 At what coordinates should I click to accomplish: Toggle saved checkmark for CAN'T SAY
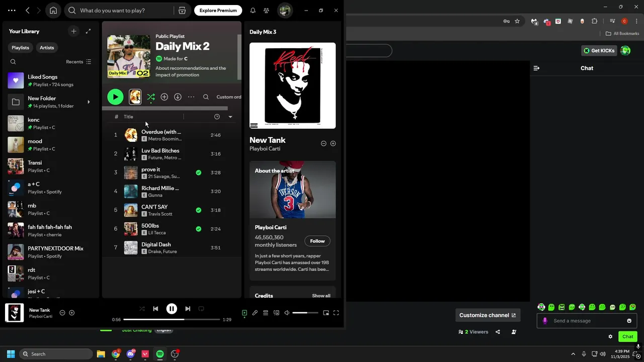pyautogui.click(x=198, y=210)
